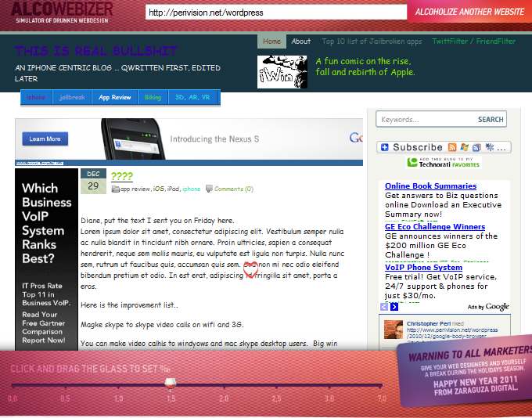The width and height of the screenshot is (532, 418).
Task: Open the About navigation tab
Action: tap(301, 41)
